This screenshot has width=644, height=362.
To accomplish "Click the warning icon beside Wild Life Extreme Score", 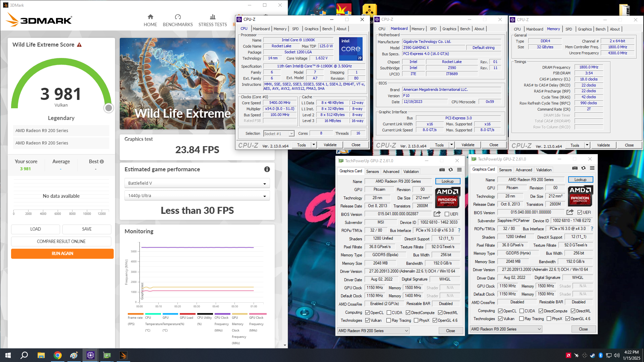I will pos(79,45).
